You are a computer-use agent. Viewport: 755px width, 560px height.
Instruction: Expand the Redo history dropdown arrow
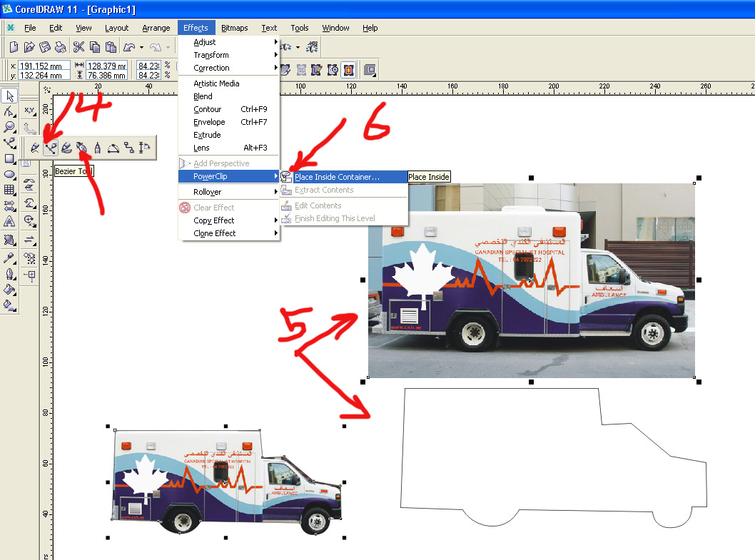click(168, 47)
